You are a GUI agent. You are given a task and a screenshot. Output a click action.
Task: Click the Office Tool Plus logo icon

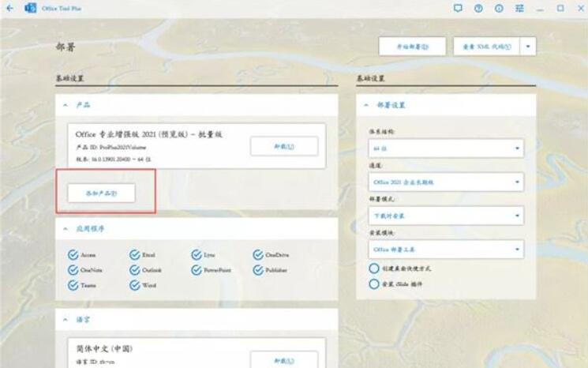coord(30,8)
